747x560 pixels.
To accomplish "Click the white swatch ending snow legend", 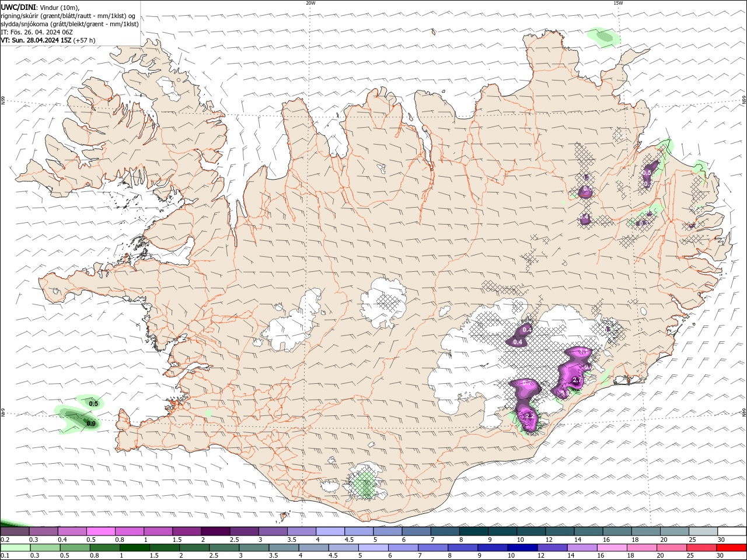I will [x=731, y=531].
